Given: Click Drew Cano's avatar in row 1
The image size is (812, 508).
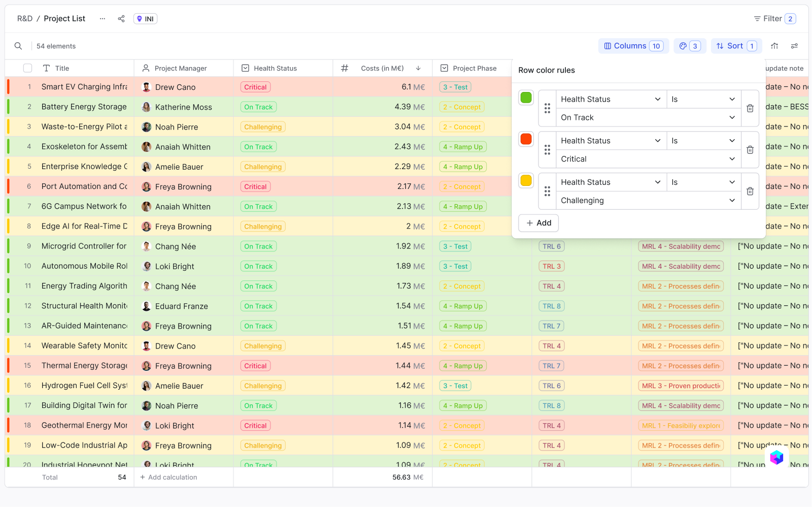Looking at the screenshot, I should tap(146, 87).
